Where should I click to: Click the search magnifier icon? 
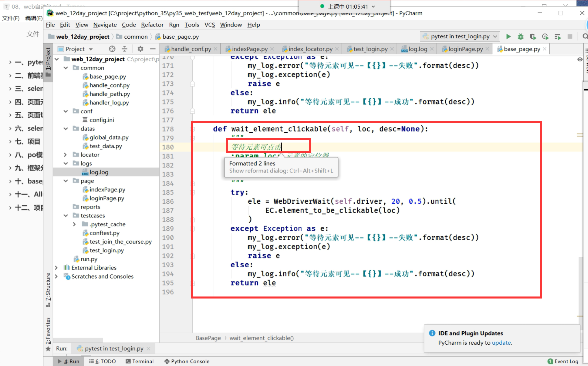click(x=585, y=37)
